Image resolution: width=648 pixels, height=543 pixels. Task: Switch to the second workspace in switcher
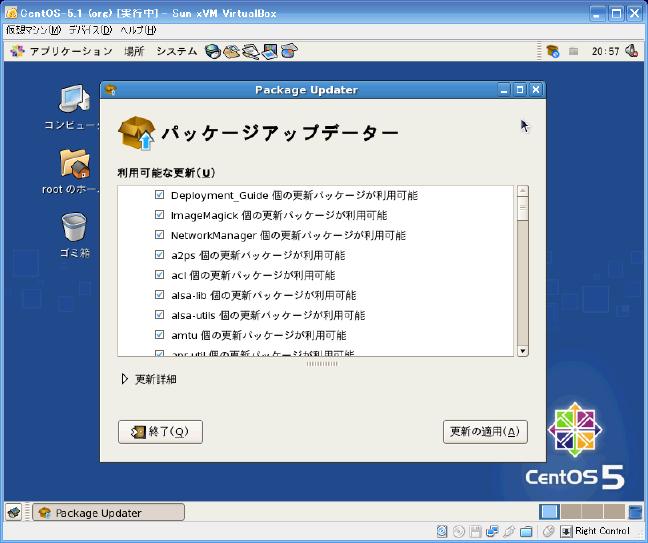pyautogui.click(x=571, y=512)
